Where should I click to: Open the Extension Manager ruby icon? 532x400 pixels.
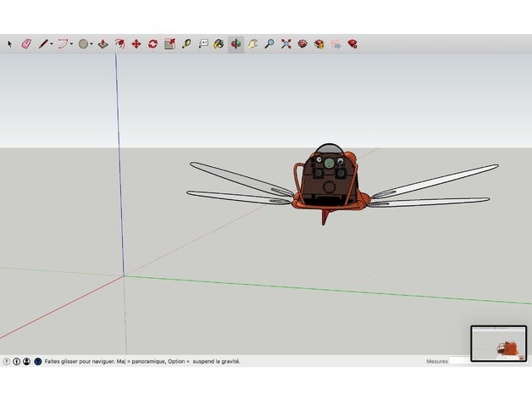[x=352, y=43]
